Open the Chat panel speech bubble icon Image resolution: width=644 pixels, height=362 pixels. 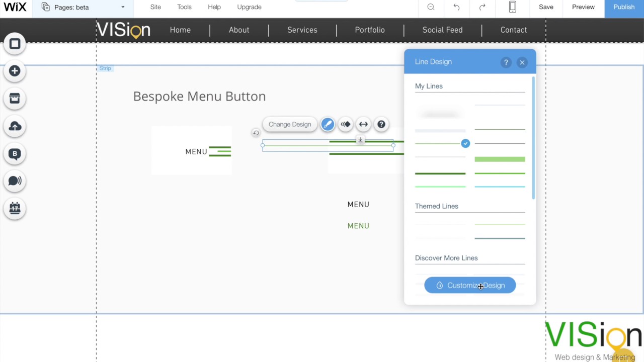coord(15,180)
